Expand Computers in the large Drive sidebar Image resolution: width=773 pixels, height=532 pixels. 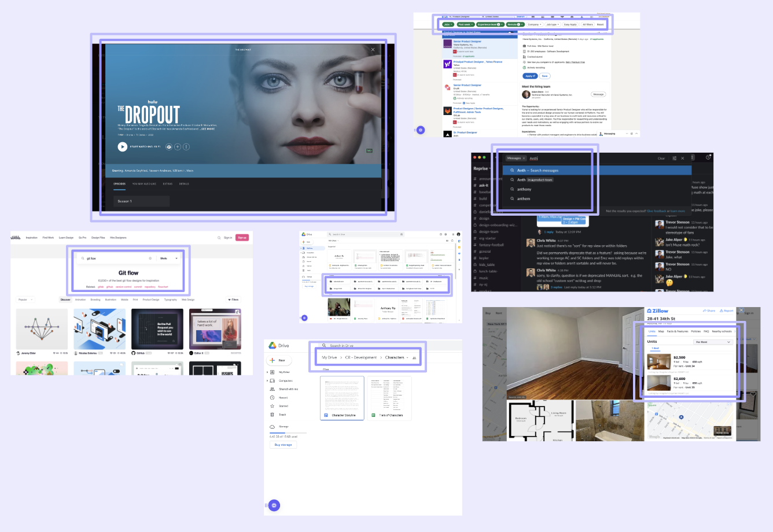(267, 380)
